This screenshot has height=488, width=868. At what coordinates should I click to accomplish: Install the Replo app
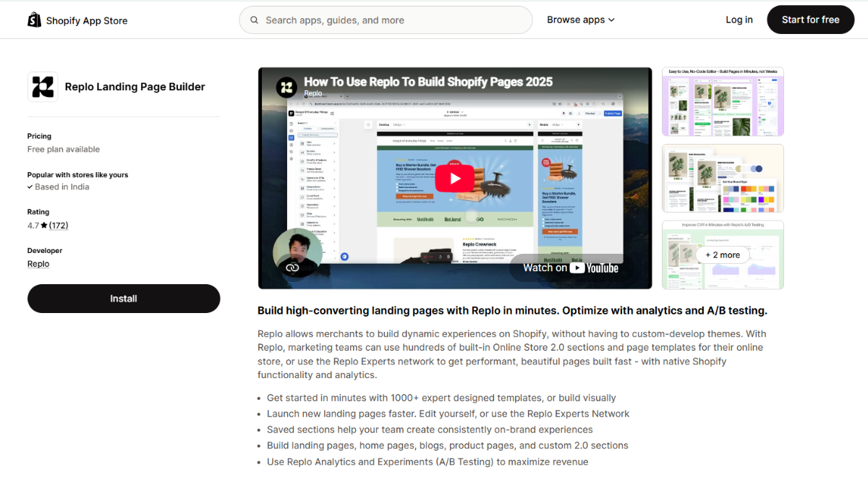pos(124,299)
